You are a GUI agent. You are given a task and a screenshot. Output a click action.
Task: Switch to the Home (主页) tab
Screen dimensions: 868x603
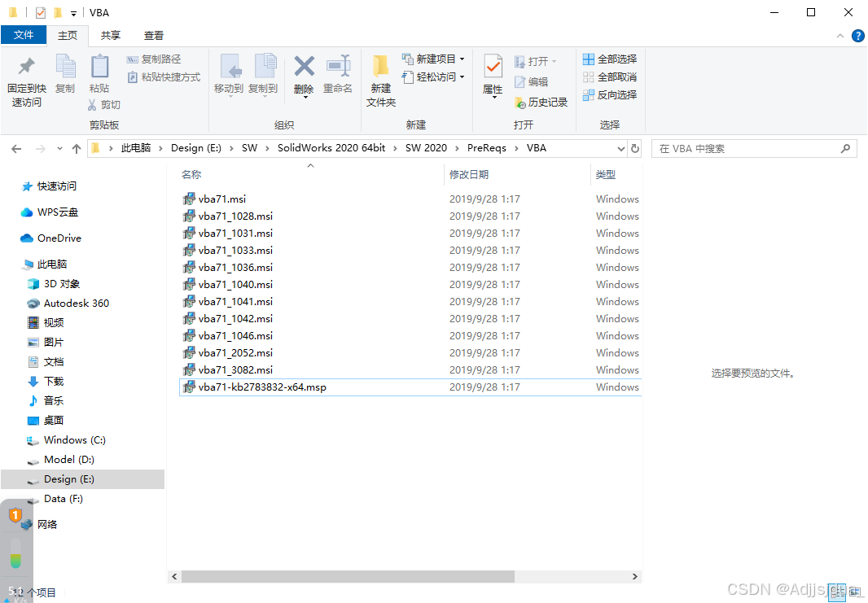tap(68, 36)
